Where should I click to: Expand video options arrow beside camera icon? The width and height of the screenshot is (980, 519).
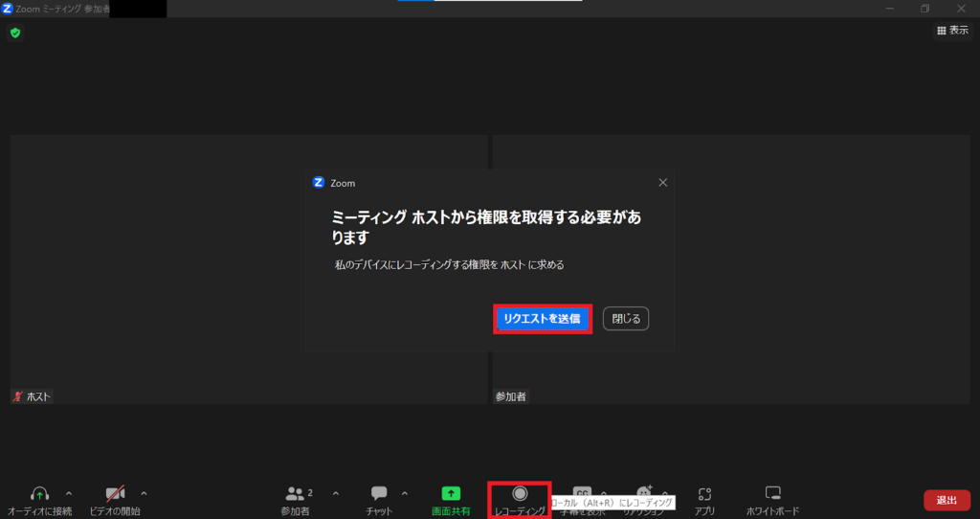[x=144, y=493]
